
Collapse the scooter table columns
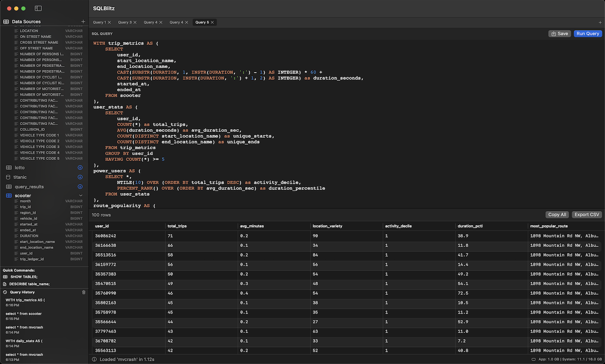click(x=81, y=195)
